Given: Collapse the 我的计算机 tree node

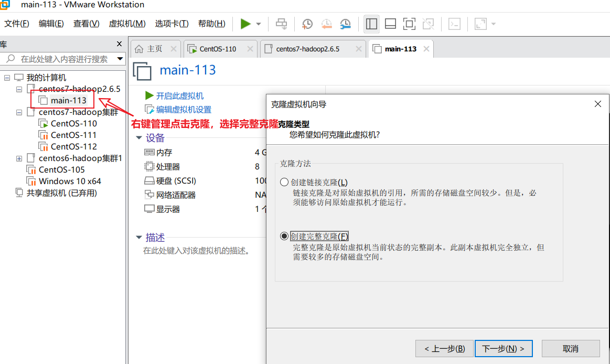Looking at the screenshot, I should (7, 78).
